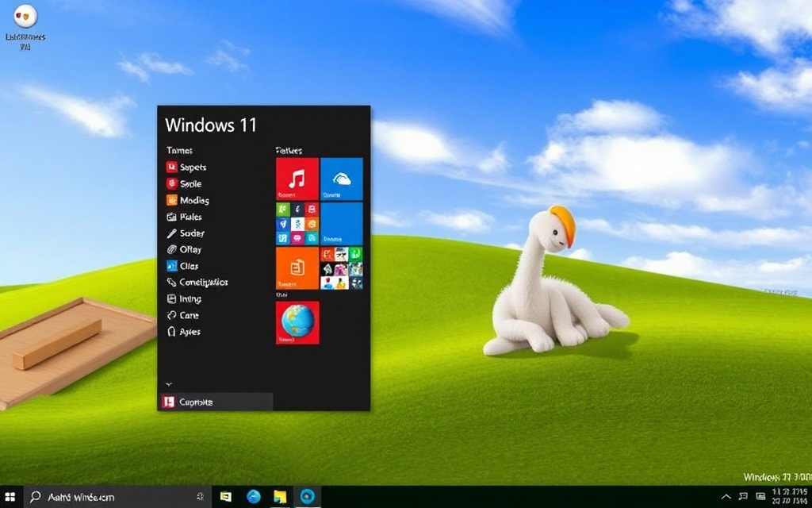
Task: Select the Saole item in the app list
Action: (184, 183)
